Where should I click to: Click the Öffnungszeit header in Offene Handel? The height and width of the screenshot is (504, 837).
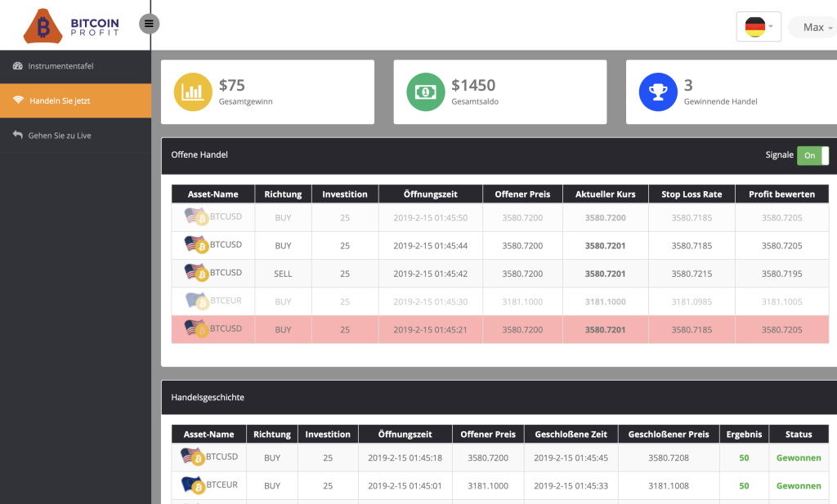[430, 194]
